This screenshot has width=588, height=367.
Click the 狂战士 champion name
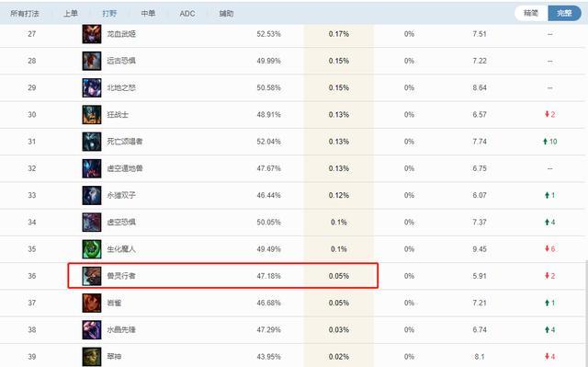(118, 114)
